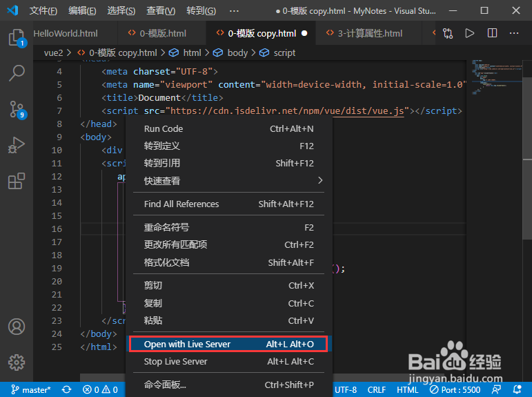
Task: Choose 更改所有匹配项 from context menu
Action: [x=228, y=244]
